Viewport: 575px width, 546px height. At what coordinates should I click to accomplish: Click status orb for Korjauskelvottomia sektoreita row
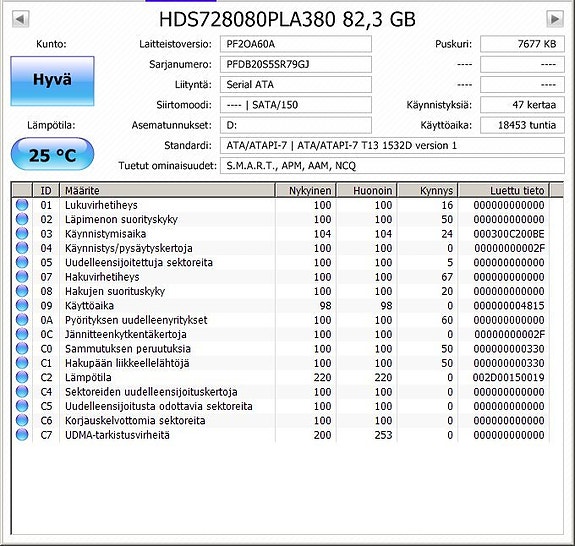[22, 420]
